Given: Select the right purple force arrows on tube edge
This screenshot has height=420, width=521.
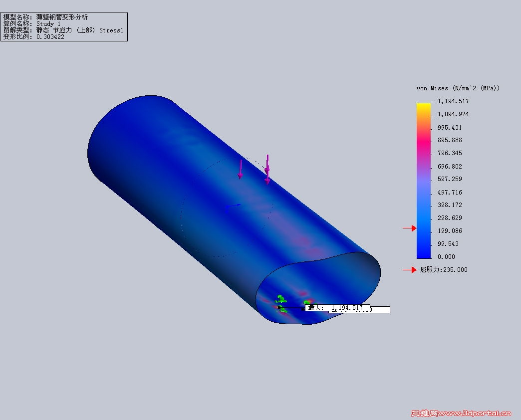Looking at the screenshot, I should 267,170.
